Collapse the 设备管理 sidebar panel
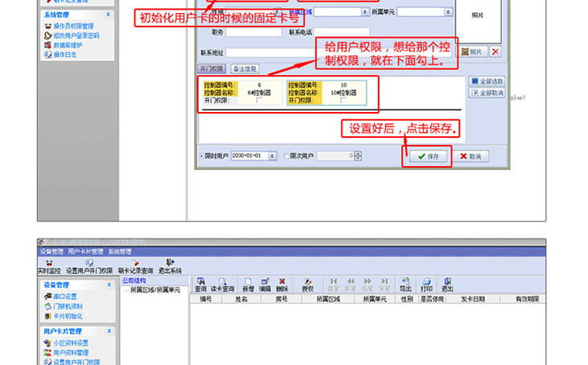Screen dimensions: 588x365 point(110,284)
